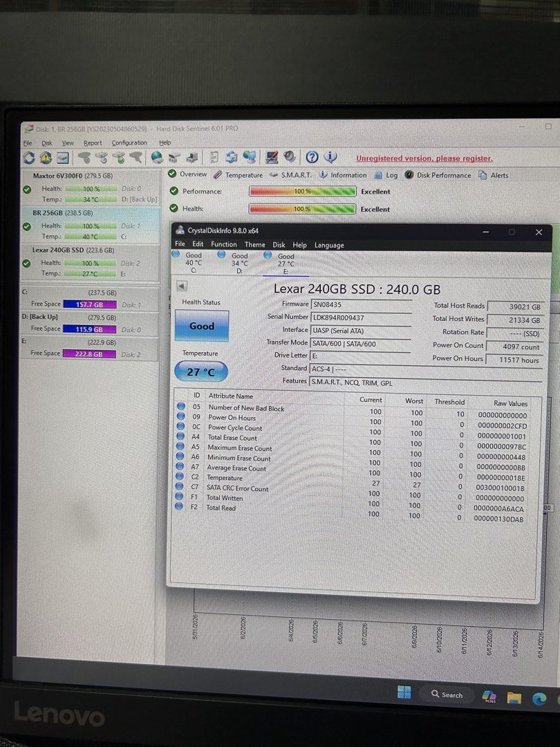Click the green check next to Lexar Health
Image resolution: width=560 pixels, height=747 pixels.
[x=26, y=263]
